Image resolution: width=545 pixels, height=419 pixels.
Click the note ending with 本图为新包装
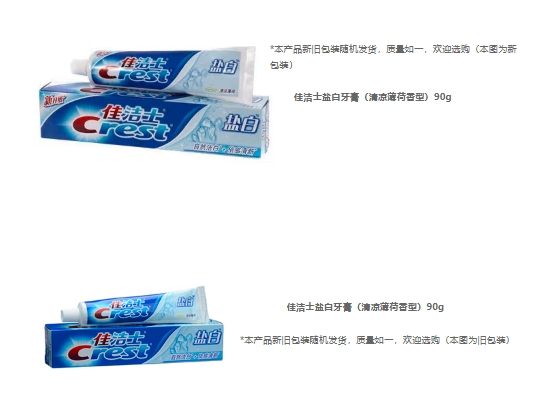pyautogui.click(x=393, y=57)
